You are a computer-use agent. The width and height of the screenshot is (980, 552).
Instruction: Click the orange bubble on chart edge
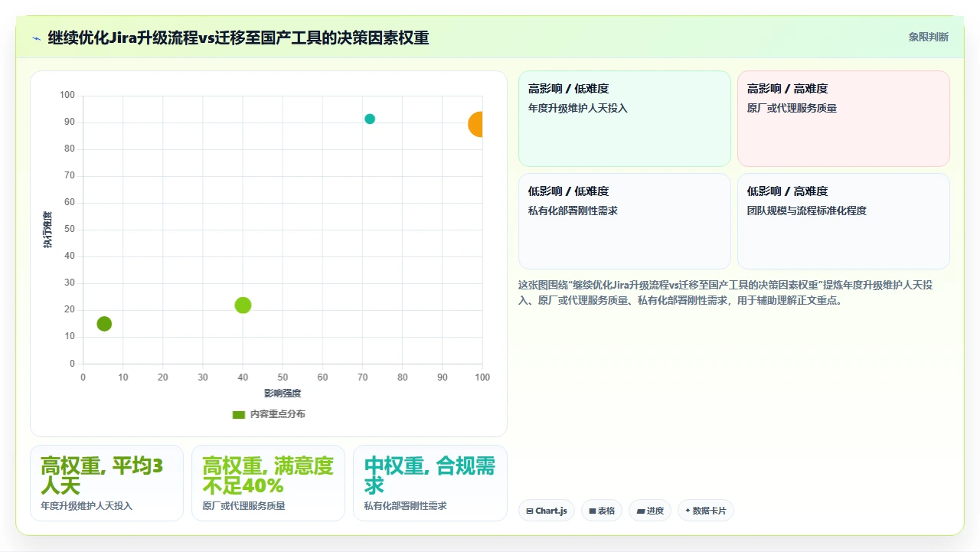click(476, 124)
